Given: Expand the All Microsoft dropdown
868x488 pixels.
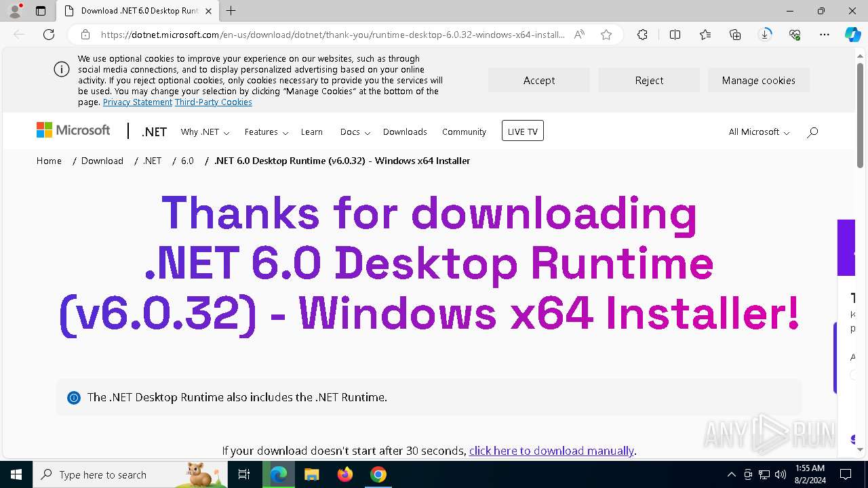Looking at the screenshot, I should pyautogui.click(x=759, y=132).
